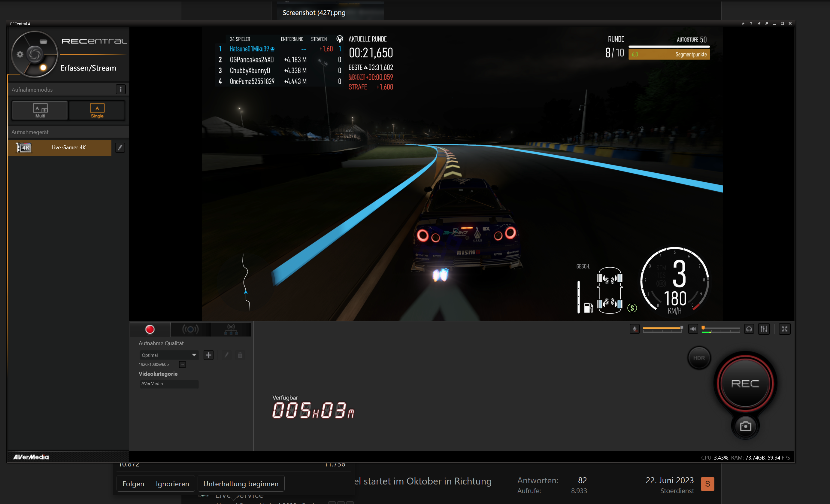
Task: Open settings gear on RECentral dial
Action: click(20, 54)
